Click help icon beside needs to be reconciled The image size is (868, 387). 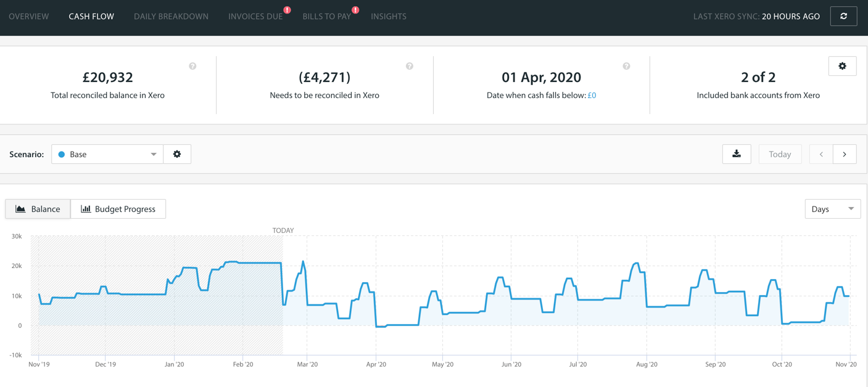(410, 66)
